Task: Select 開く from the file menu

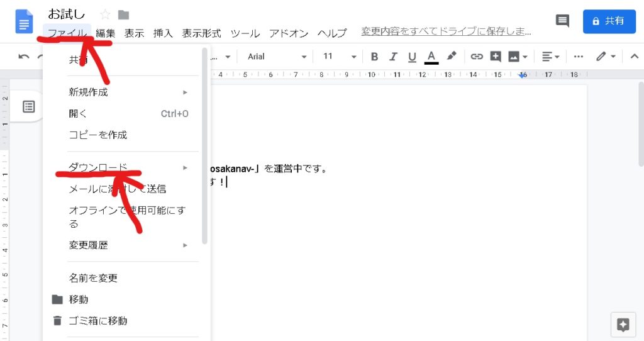Action: tap(127, 113)
